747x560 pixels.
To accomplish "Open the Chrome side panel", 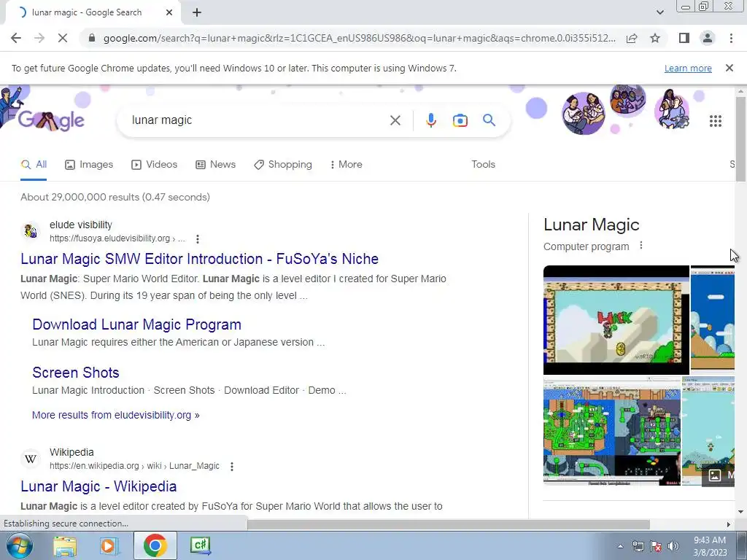I will tap(684, 38).
